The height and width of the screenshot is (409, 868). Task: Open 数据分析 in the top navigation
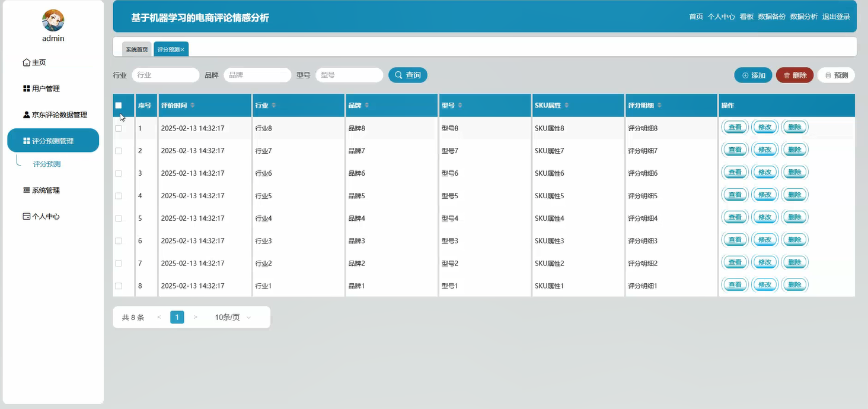click(x=803, y=17)
